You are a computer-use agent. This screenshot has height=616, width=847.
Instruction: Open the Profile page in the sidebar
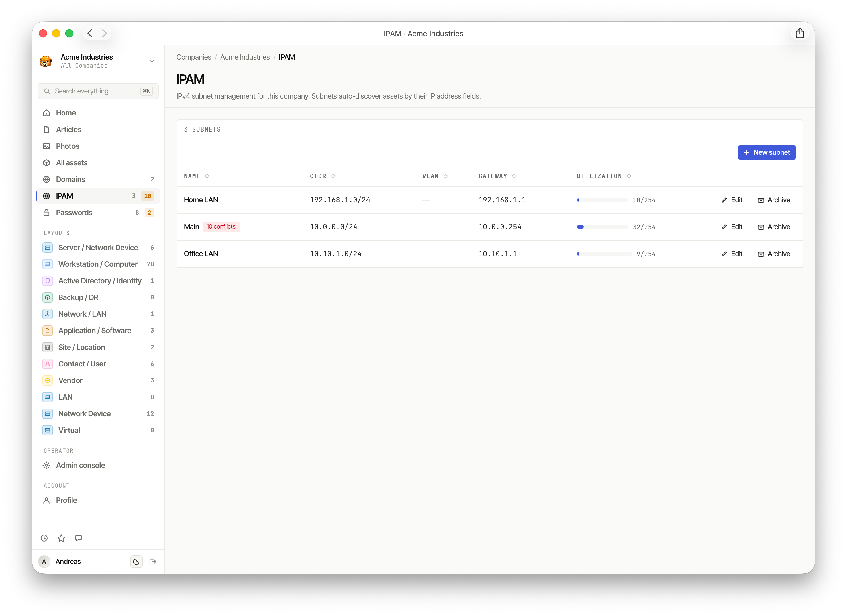coord(98,500)
